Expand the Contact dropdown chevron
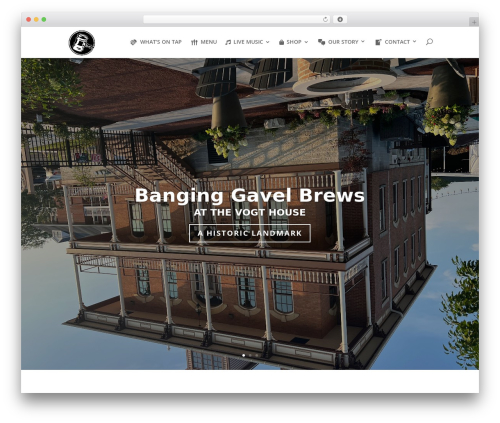 coord(414,42)
